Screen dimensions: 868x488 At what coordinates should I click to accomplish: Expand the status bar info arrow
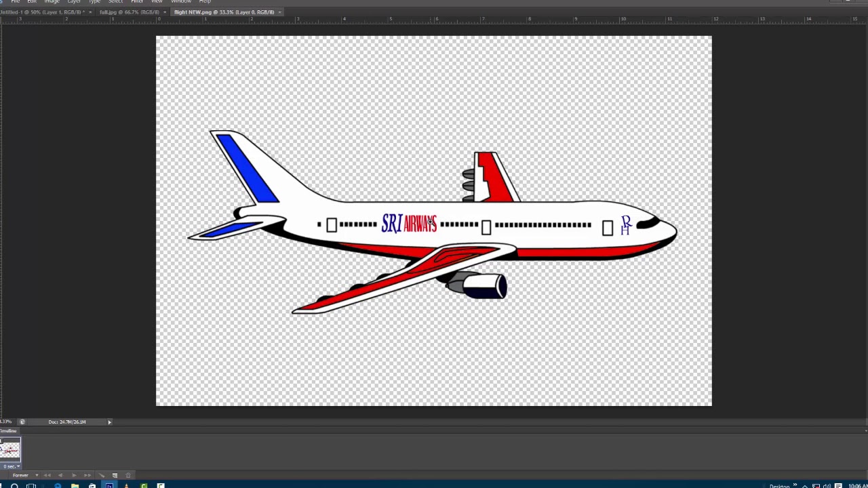[x=109, y=422]
